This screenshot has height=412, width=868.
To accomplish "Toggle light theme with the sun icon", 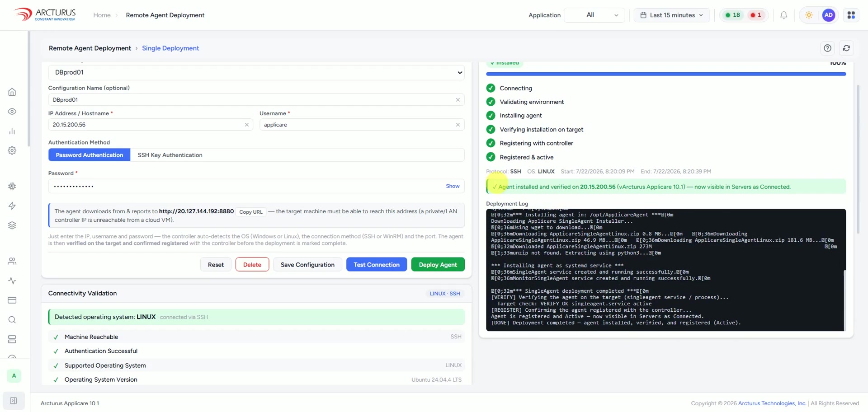I will coord(809,15).
